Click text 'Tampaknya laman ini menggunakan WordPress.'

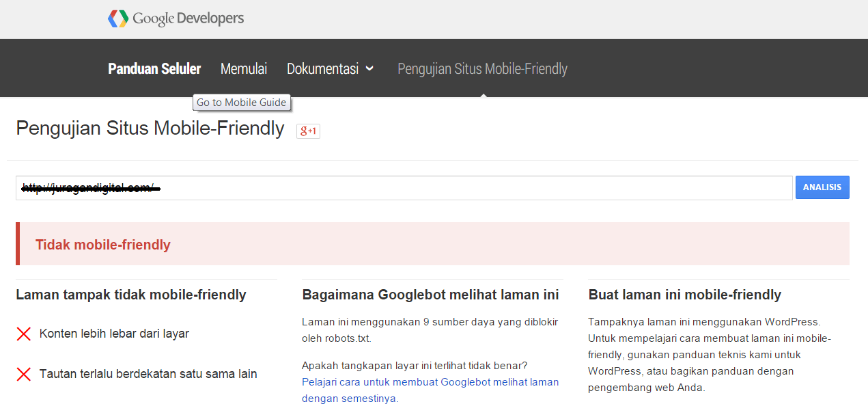pyautogui.click(x=704, y=321)
